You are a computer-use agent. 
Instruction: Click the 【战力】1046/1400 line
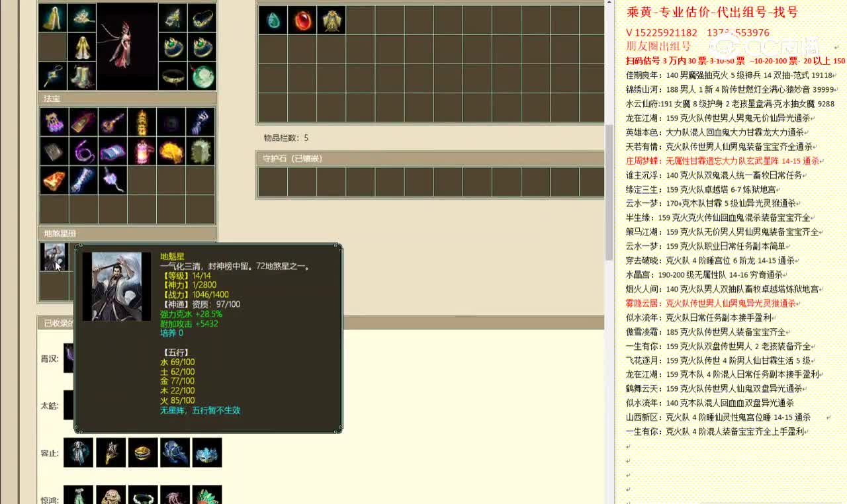(195, 294)
